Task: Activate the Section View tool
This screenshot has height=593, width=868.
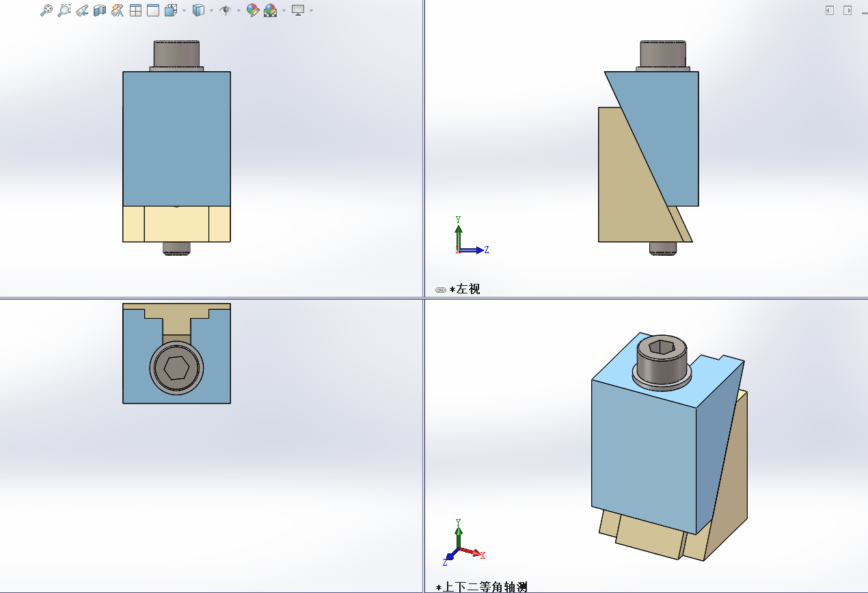Action: click(x=100, y=10)
